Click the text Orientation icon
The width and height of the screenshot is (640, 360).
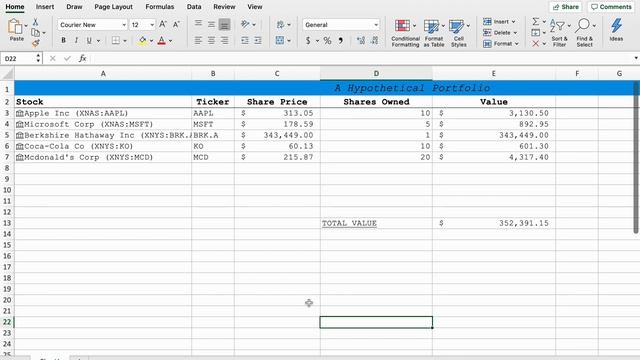click(245, 24)
